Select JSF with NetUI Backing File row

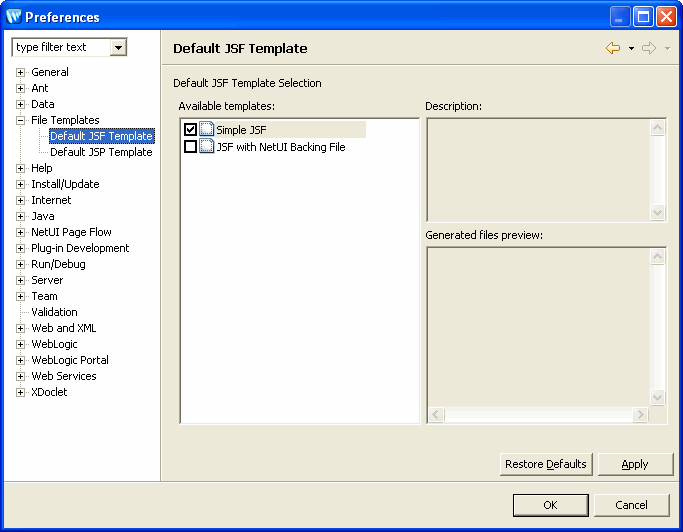point(265,147)
